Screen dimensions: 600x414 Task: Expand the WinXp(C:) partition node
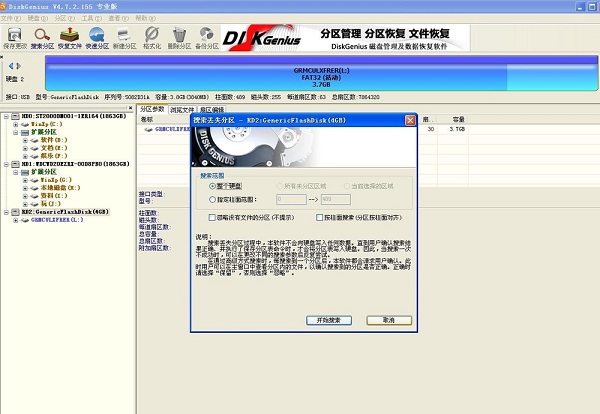click(x=16, y=124)
